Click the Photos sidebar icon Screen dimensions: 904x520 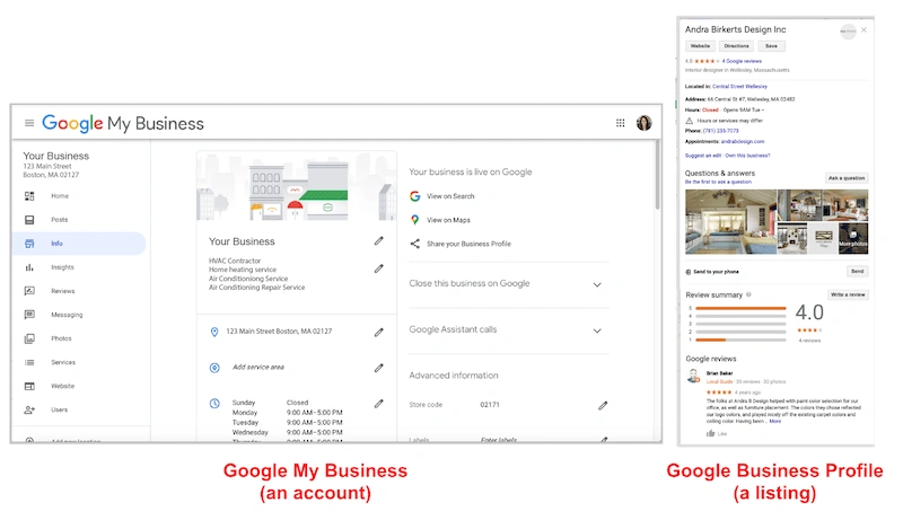pyautogui.click(x=29, y=338)
